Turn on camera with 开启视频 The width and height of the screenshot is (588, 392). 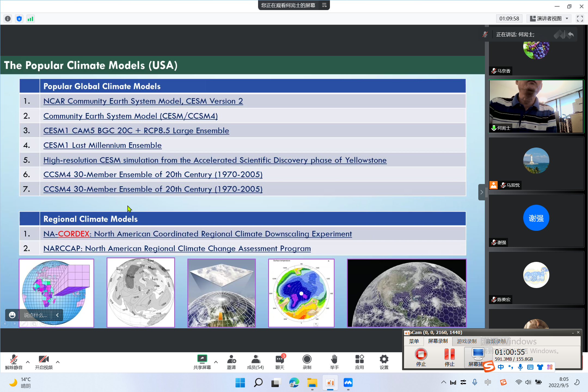pos(44,362)
